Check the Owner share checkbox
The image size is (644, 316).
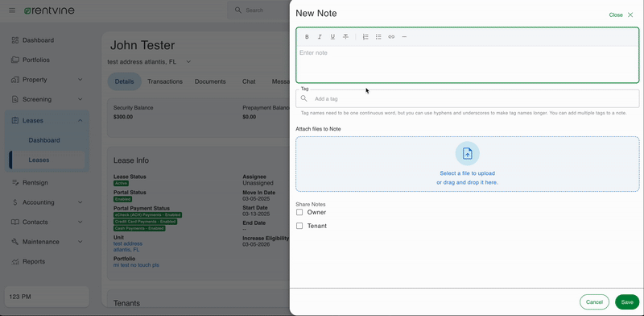tap(299, 212)
